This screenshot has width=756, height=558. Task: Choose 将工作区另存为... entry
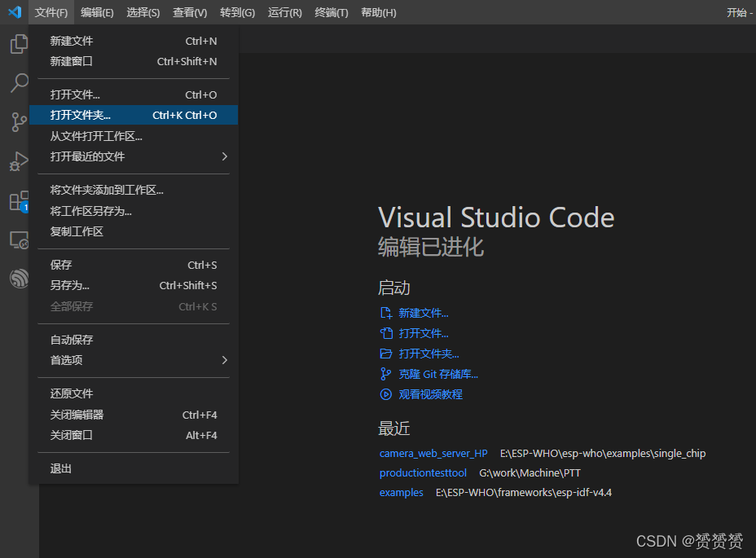point(134,211)
